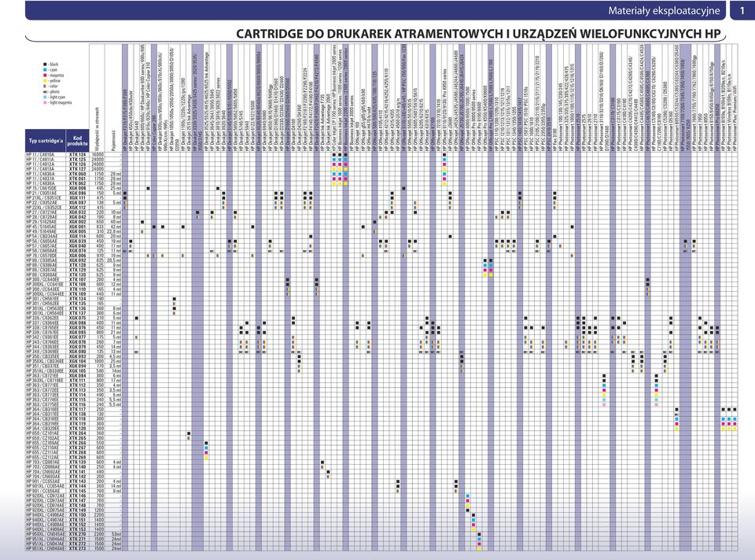Click the cyan legend swatch
This screenshot has width=755, height=560.
pos(45,70)
